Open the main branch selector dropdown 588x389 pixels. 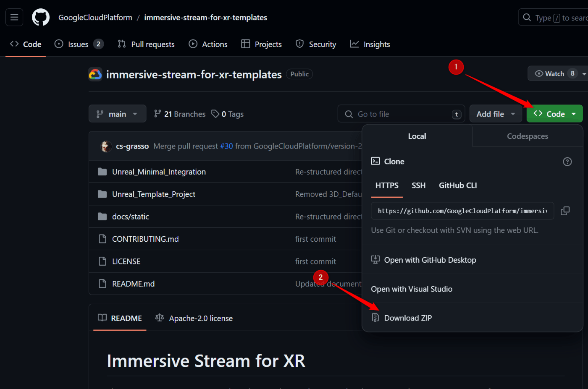pos(117,114)
